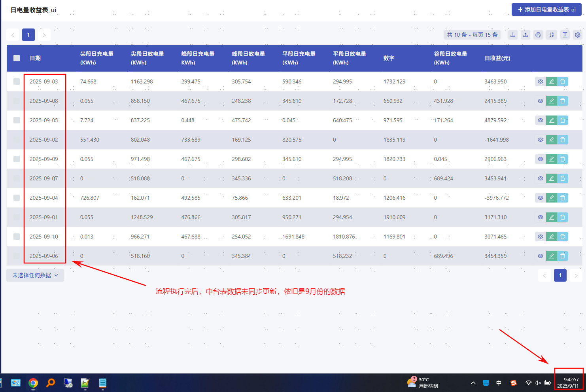Edit the 2025-09-02 row
The height and width of the screenshot is (392, 586).
(552, 140)
